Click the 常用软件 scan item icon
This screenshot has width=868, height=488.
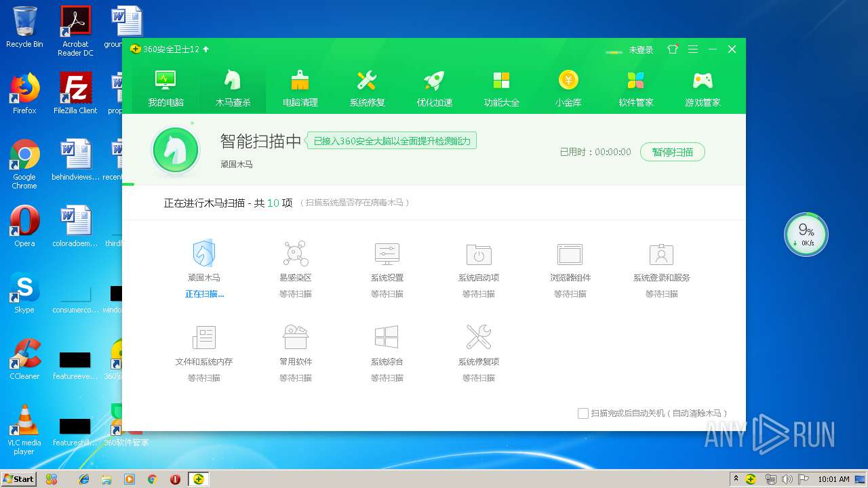pos(296,338)
